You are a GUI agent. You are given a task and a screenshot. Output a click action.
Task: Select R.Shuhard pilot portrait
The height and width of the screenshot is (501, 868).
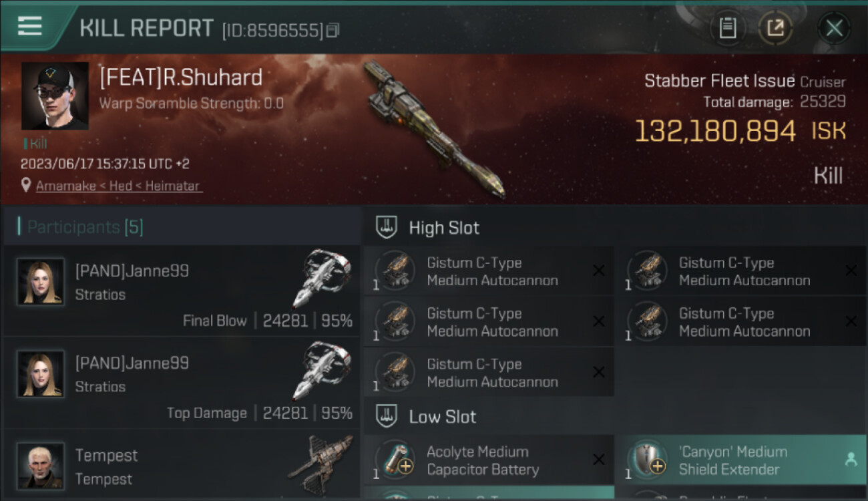click(55, 96)
